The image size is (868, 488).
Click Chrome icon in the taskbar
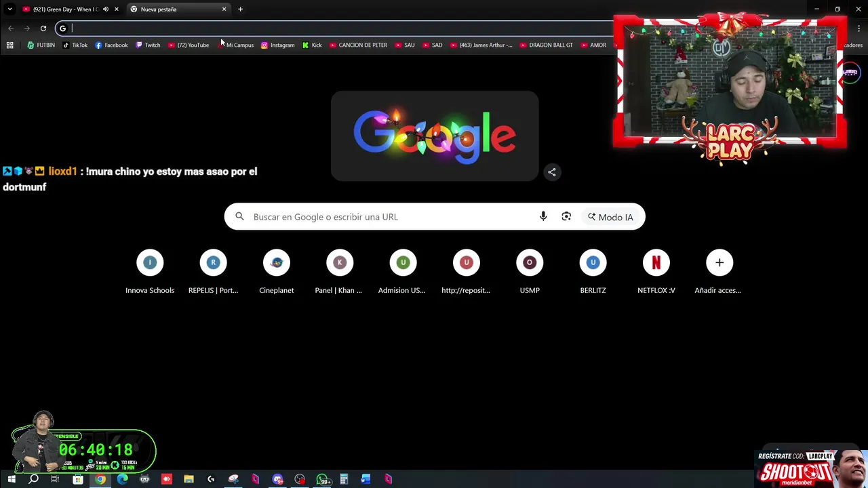(100, 480)
